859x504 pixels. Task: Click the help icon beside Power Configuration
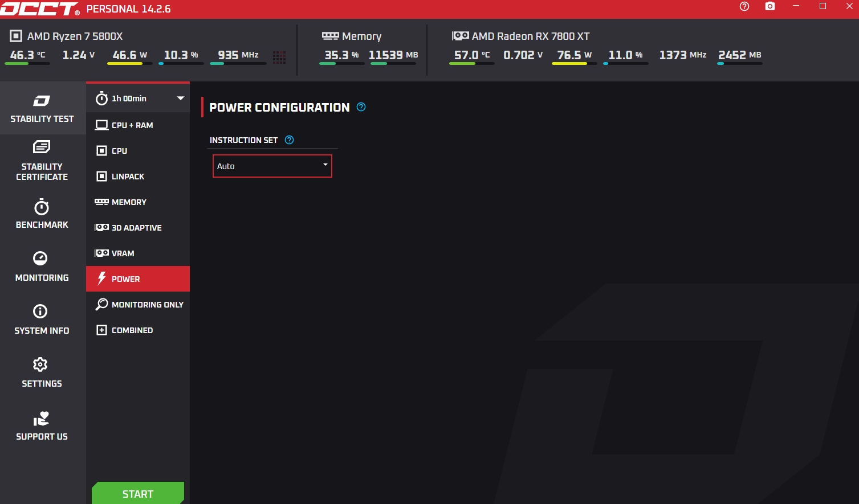point(361,107)
